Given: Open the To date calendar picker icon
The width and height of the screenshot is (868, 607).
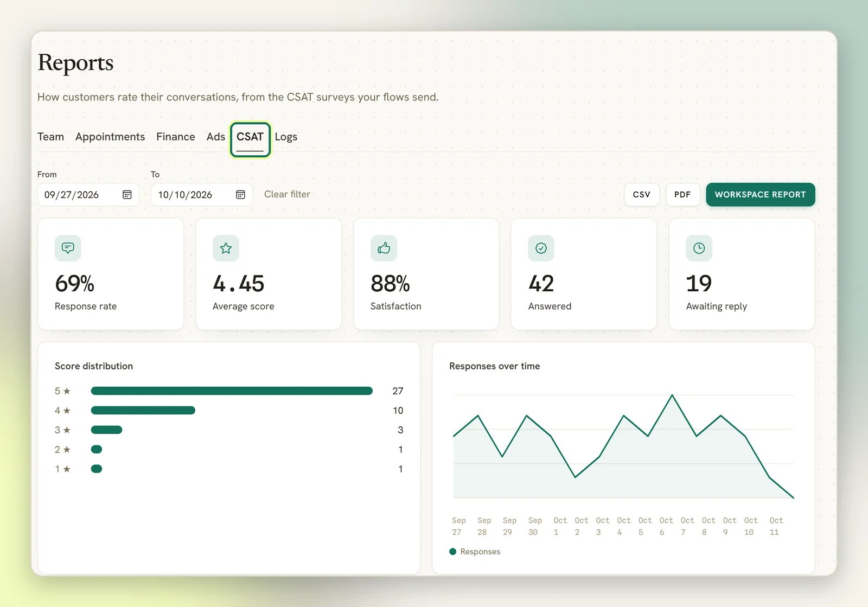Looking at the screenshot, I should pyautogui.click(x=240, y=195).
